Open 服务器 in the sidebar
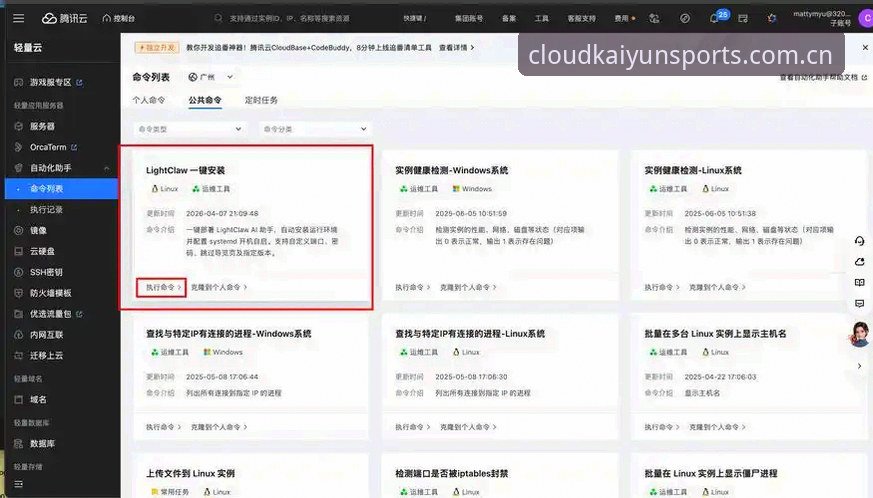Image resolution: width=873 pixels, height=498 pixels. tap(42, 126)
